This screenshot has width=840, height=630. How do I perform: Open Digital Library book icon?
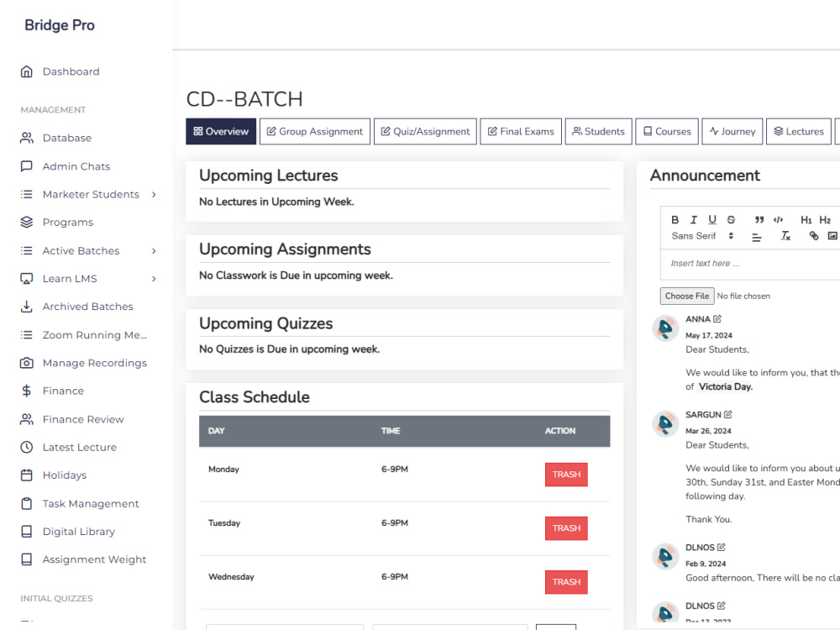26,532
